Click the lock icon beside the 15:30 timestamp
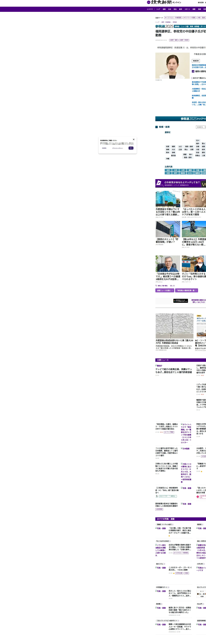This screenshot has height=644, width=206. [174, 573]
